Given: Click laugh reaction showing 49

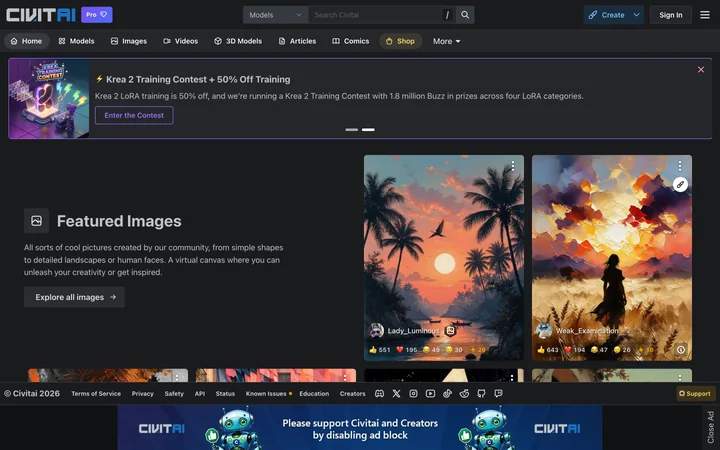Looking at the screenshot, I should click(431, 349).
